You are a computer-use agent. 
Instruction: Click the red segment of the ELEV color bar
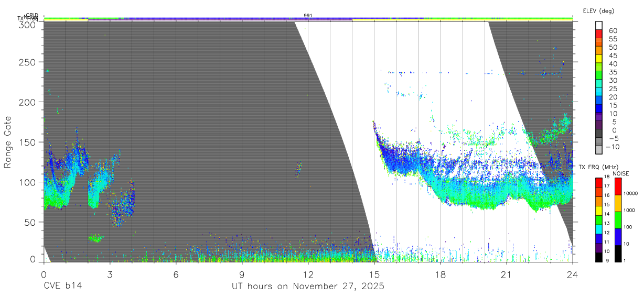click(x=599, y=34)
